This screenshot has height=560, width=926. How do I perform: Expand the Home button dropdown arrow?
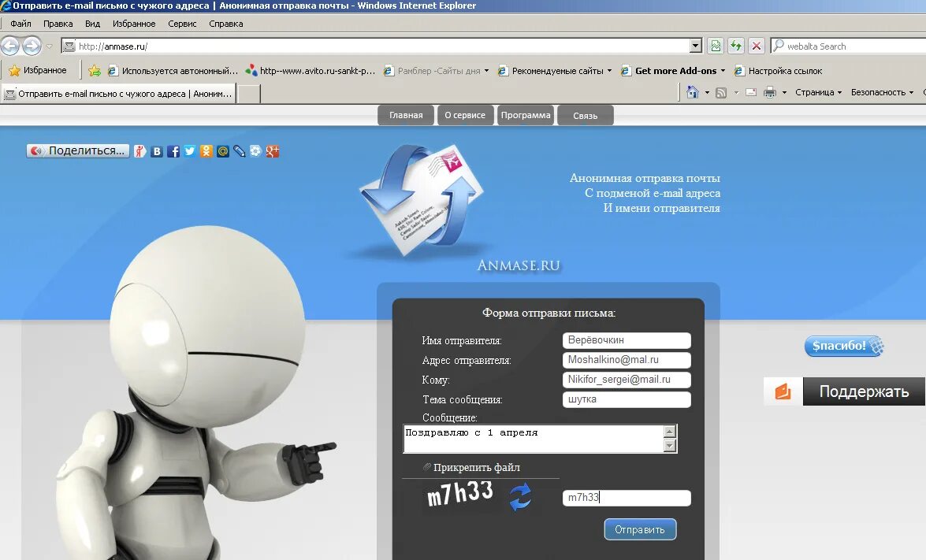coord(707,93)
